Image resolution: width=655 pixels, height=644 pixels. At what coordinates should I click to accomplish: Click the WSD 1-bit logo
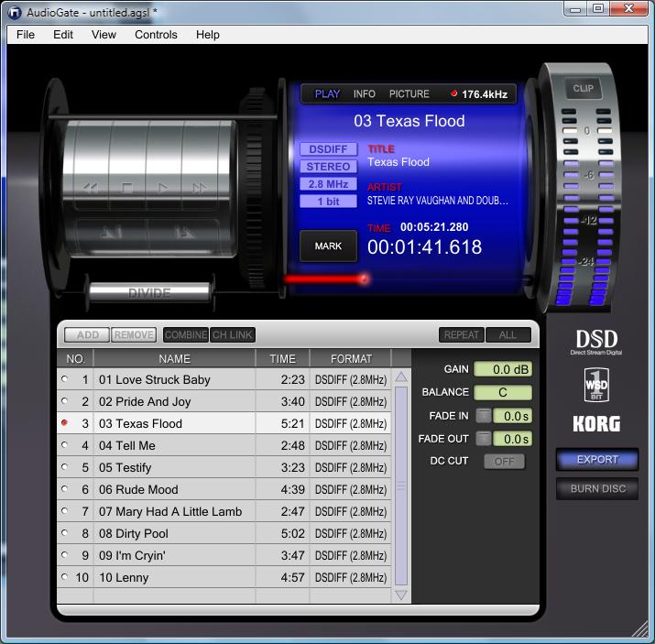coord(596,385)
